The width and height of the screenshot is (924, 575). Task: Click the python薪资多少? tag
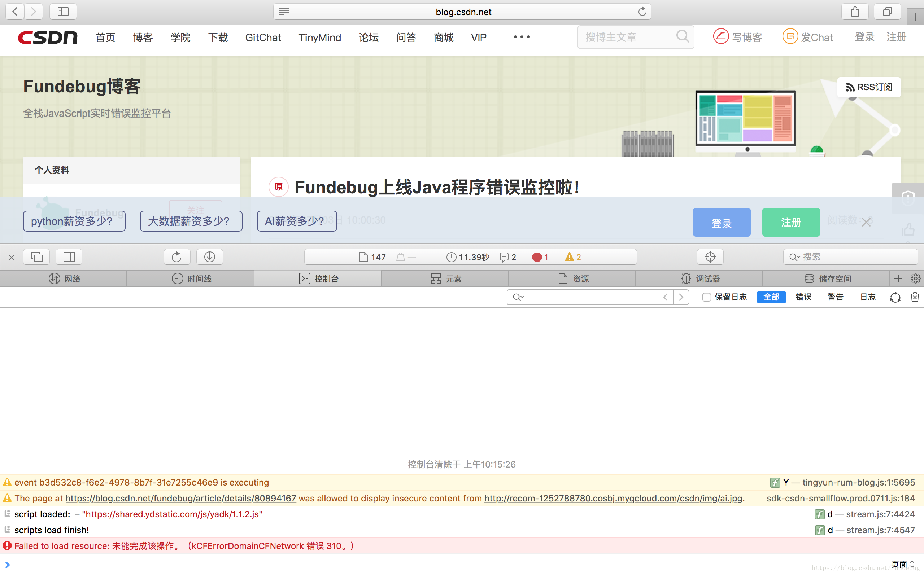[x=74, y=221]
